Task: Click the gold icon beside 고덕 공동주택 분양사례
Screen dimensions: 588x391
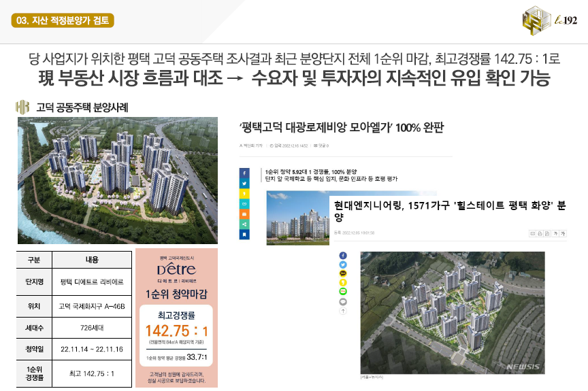Action: 22,107
